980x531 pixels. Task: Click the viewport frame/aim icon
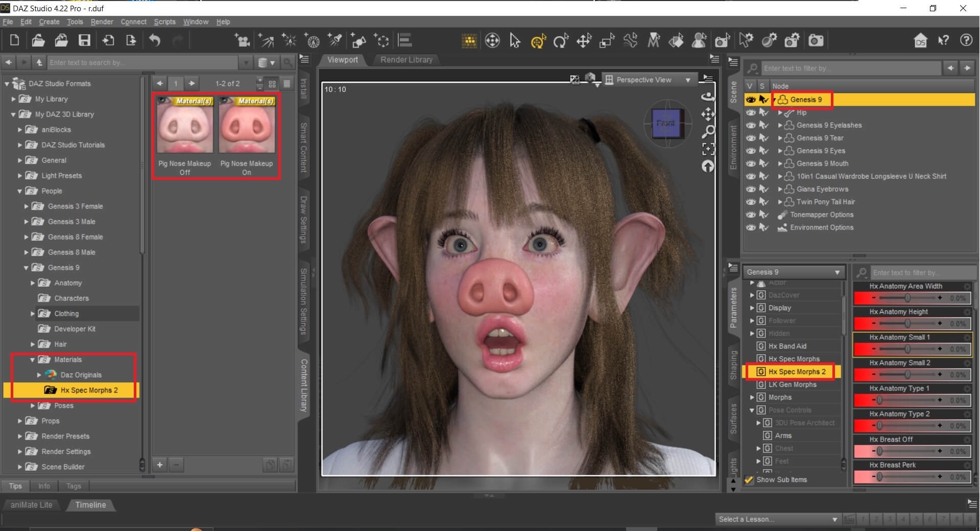point(708,149)
